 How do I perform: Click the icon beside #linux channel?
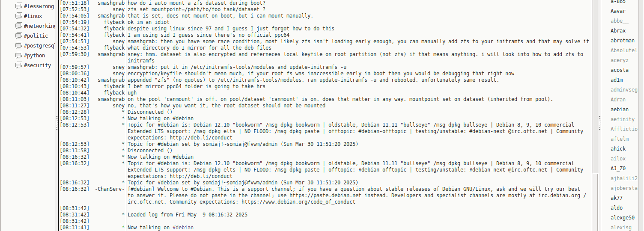tap(19, 16)
